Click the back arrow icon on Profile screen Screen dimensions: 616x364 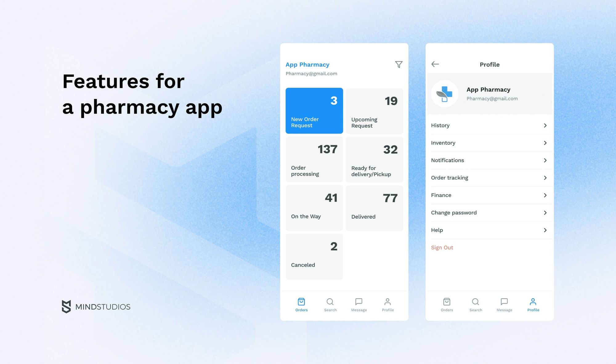[436, 64]
